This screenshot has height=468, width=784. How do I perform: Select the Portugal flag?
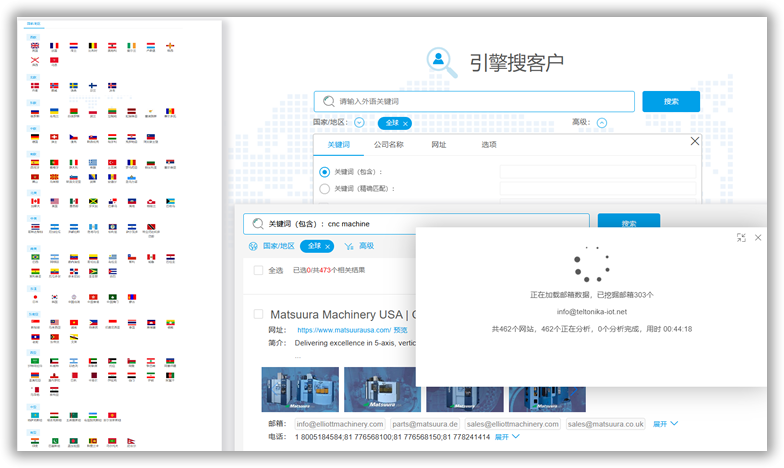click(x=54, y=162)
